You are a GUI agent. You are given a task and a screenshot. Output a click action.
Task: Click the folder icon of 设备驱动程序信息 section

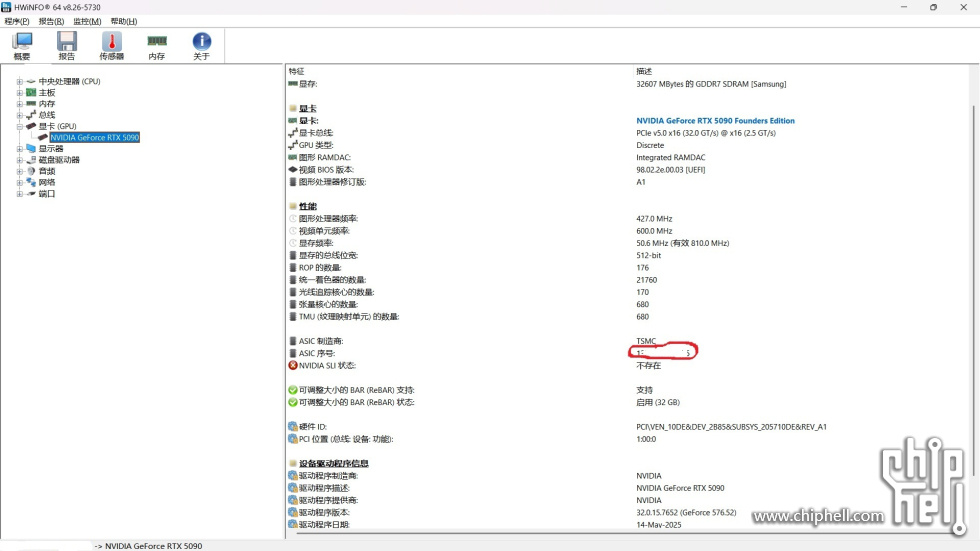click(x=292, y=464)
